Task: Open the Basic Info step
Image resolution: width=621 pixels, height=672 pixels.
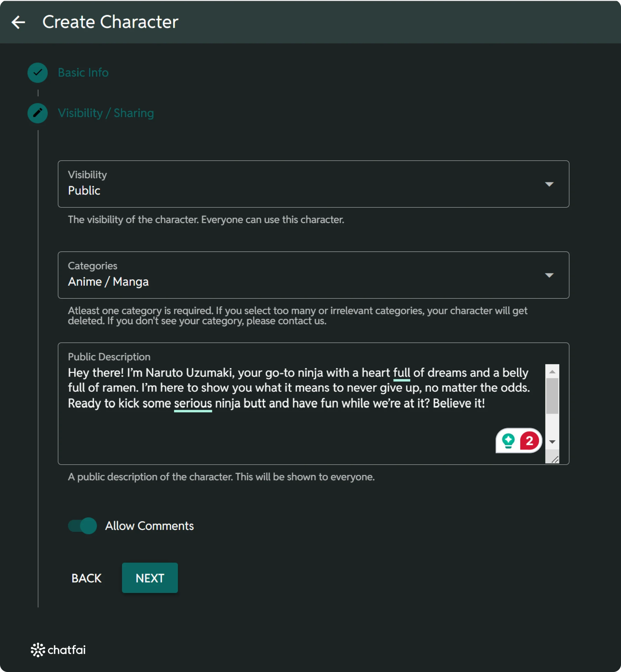Action: (83, 72)
